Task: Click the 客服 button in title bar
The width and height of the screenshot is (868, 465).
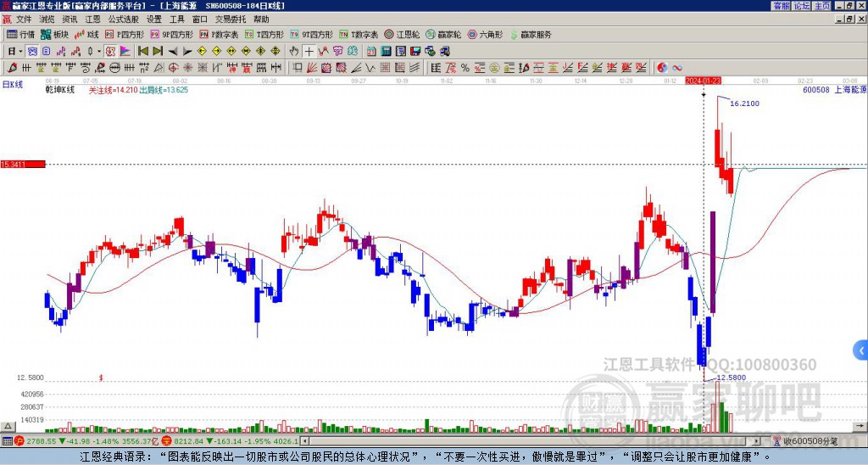Action: [781, 6]
